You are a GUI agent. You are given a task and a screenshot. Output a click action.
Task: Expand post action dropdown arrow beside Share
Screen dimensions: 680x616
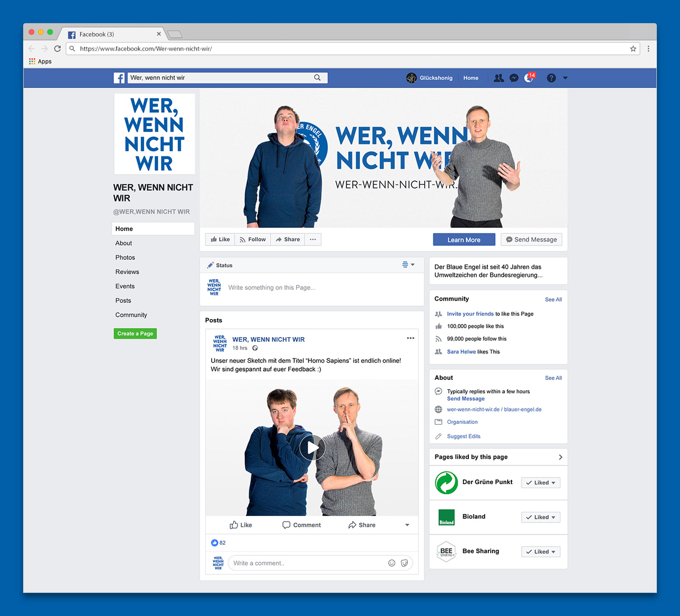click(x=407, y=525)
